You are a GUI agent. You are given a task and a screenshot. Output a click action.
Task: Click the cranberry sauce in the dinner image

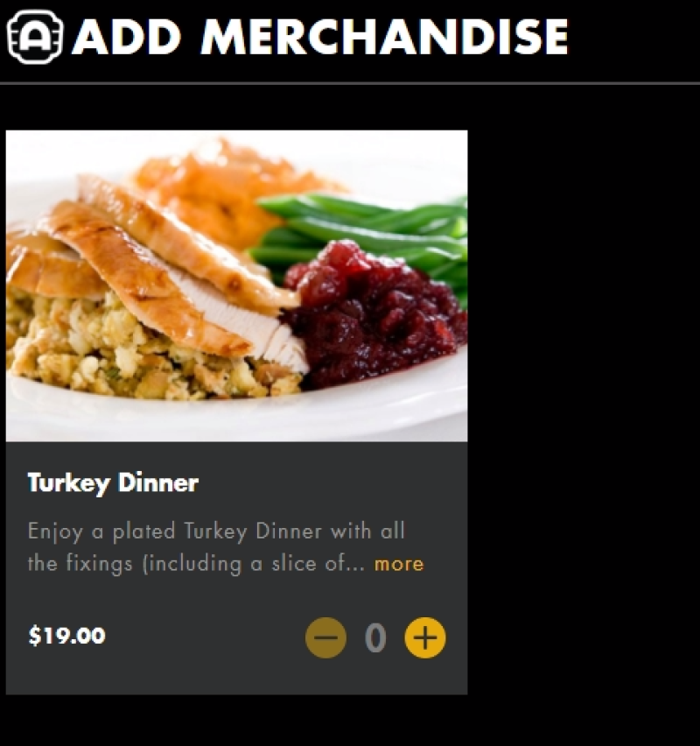point(375,314)
